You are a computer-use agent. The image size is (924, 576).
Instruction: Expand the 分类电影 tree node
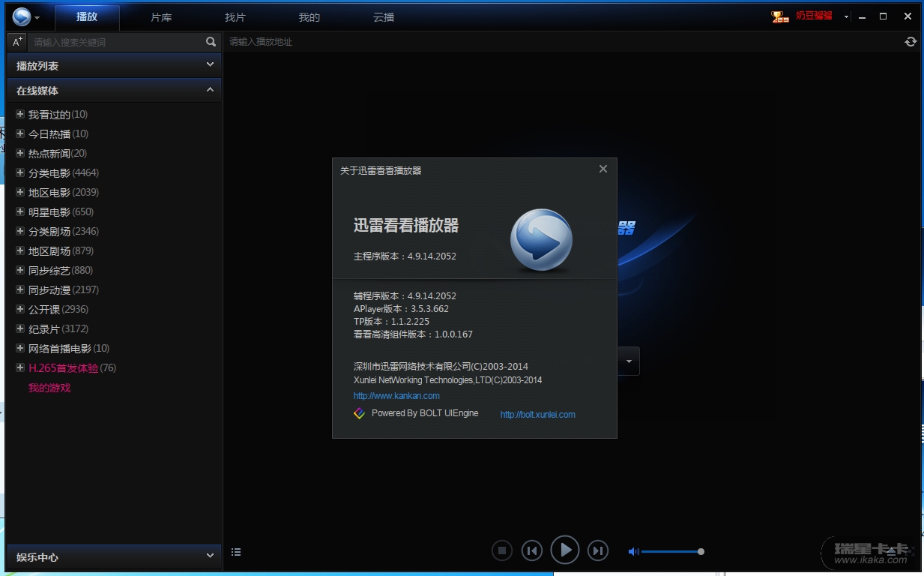[20, 173]
